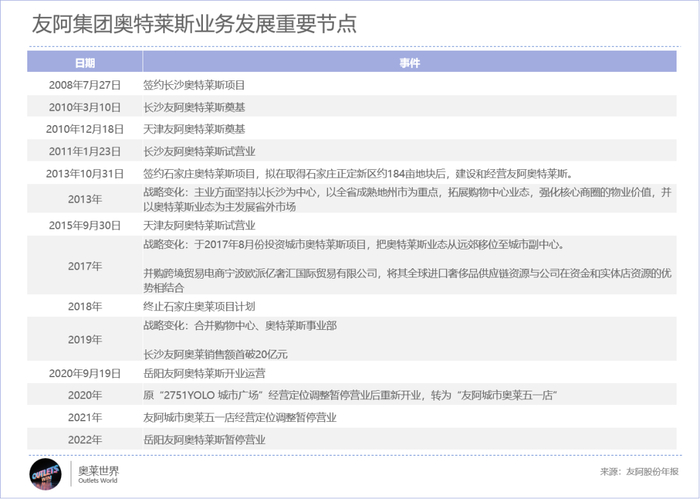The width and height of the screenshot is (700, 499).
Task: Click the 2017年 date cell
Action: point(85,266)
